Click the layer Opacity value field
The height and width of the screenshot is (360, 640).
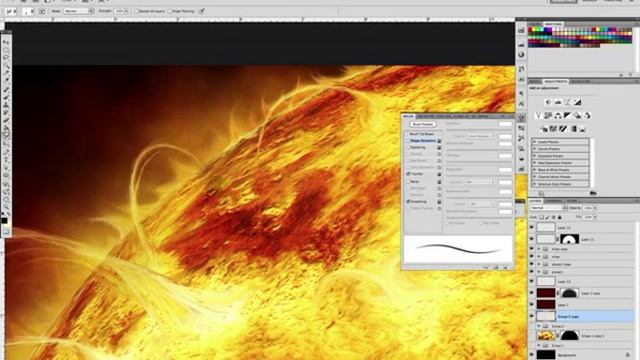[x=588, y=208]
